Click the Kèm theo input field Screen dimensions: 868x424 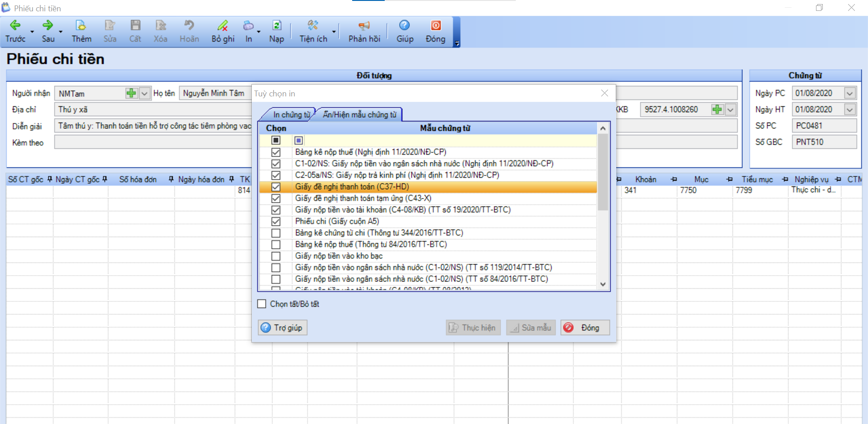point(153,142)
